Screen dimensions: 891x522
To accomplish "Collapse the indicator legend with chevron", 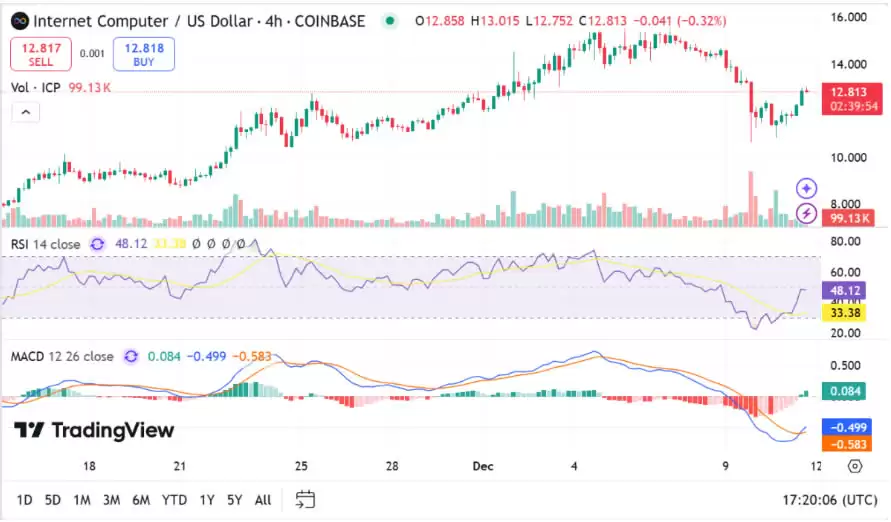I will pyautogui.click(x=26, y=113).
